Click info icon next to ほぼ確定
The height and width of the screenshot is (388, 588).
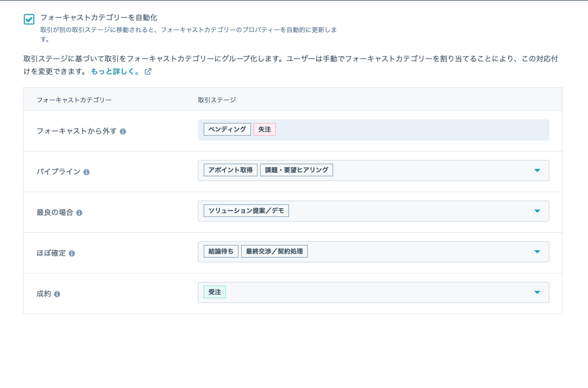click(x=72, y=253)
